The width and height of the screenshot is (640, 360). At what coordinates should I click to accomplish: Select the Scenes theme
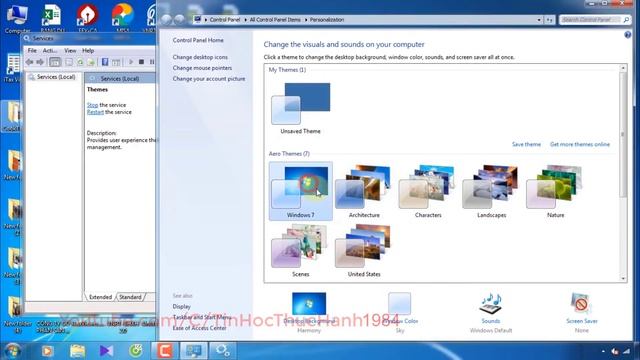[300, 251]
